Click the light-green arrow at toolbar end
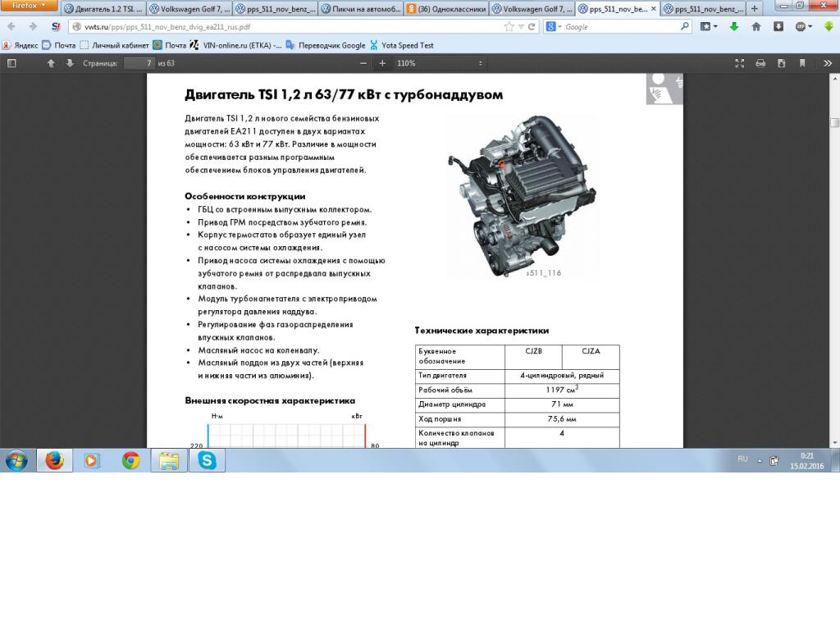 829,27
